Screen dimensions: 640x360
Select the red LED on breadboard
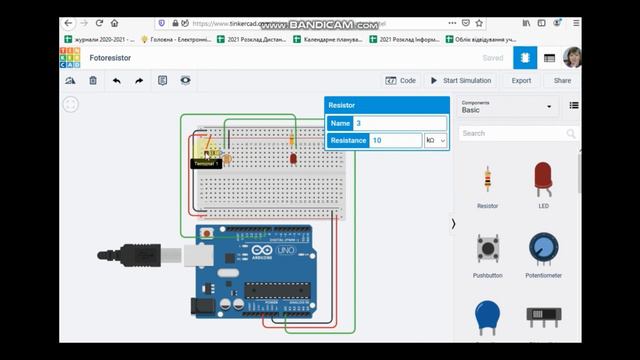pyautogui.click(x=293, y=159)
